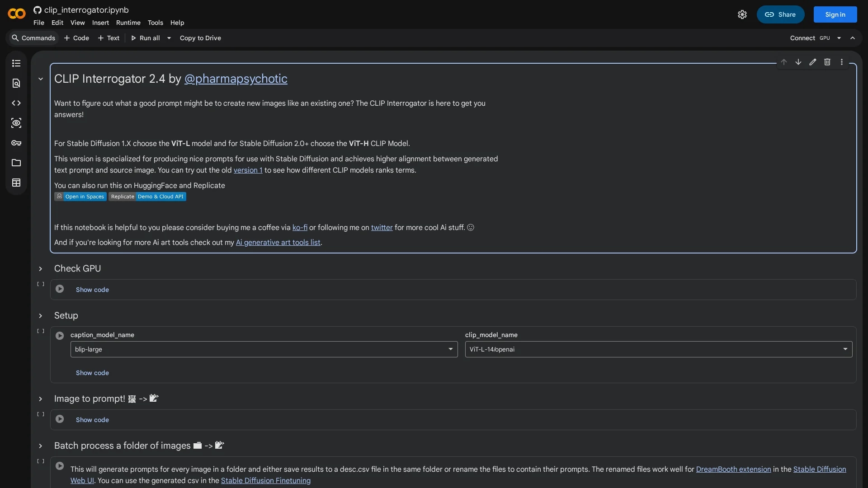Click Run all button
Viewport: 868px width, 488px height.
(145, 38)
